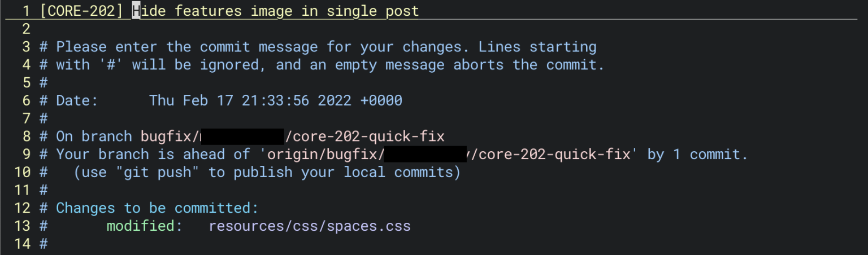Select 'Please enter the commit message' comment line
This screenshot has height=255, width=868.
pos(318,47)
